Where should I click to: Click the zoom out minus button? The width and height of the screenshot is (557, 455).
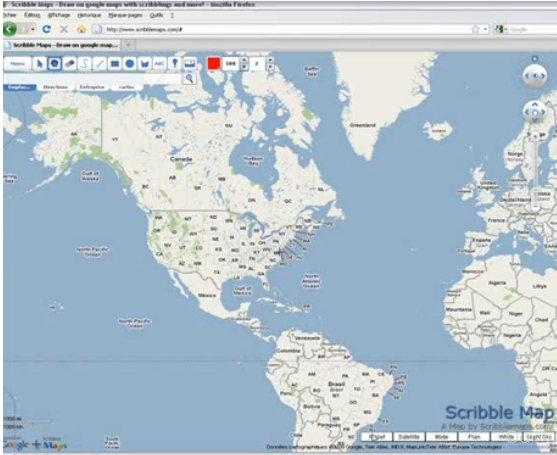click(x=535, y=207)
